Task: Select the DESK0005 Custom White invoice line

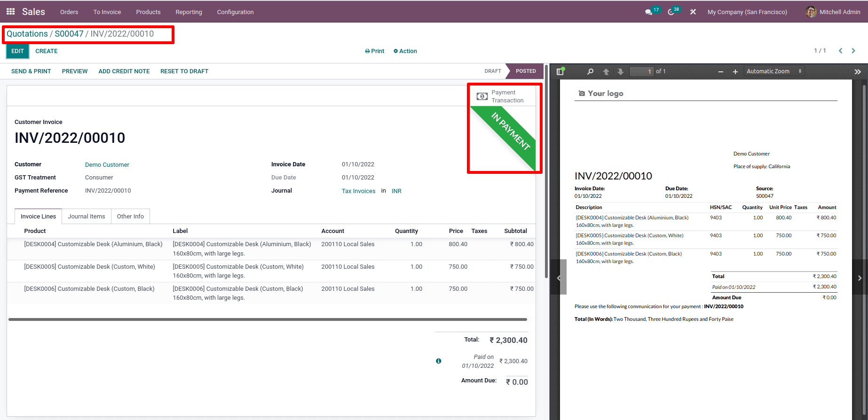Action: 271,271
